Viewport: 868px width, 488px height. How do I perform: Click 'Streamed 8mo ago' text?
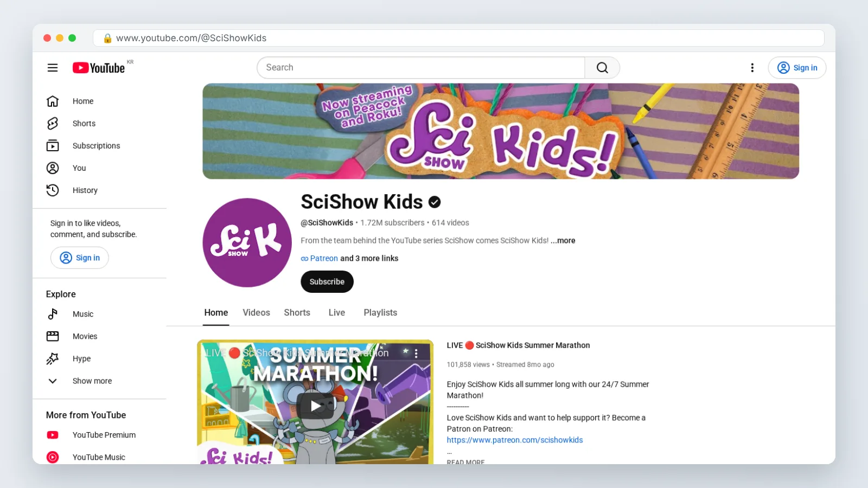click(x=525, y=365)
